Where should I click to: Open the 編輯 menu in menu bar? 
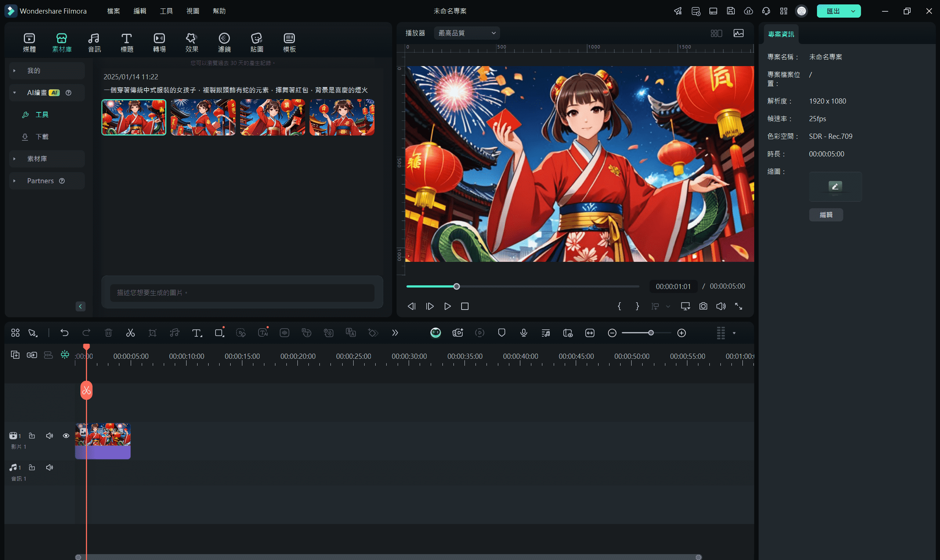coord(140,11)
